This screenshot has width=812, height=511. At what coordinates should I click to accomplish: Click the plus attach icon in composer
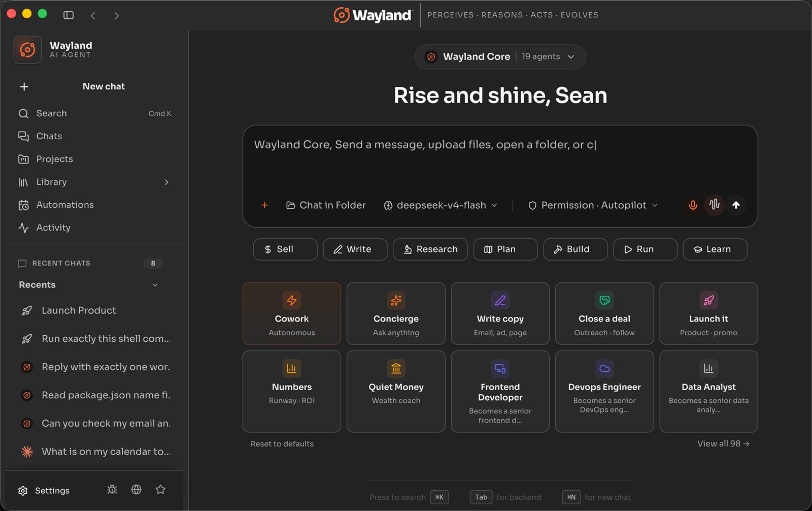point(264,205)
